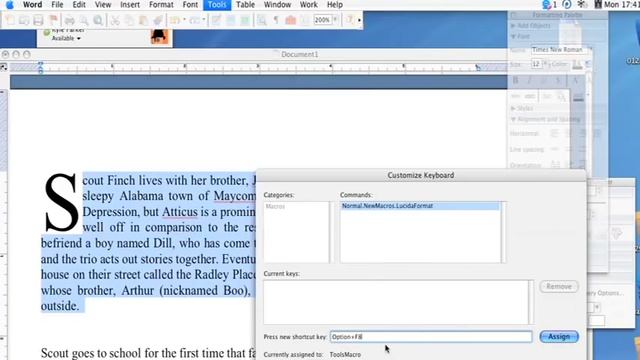Viewport: 640px width, 360px height.
Task: Open the Insert menu
Action: pyautogui.click(x=130, y=5)
